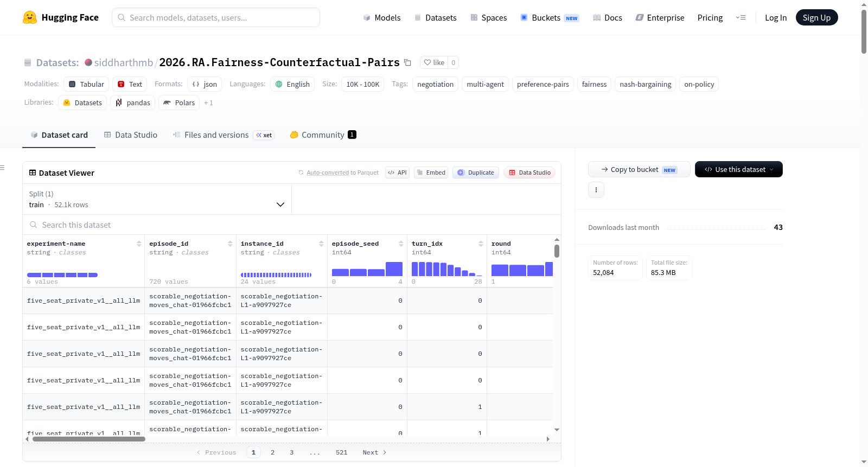Image resolution: width=868 pixels, height=467 pixels.
Task: Show the additional +1 libraries
Action: point(208,103)
